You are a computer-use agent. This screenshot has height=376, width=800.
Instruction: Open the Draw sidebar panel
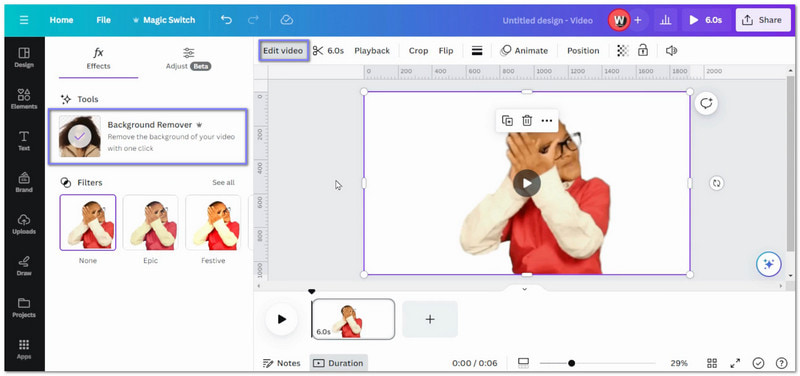tap(24, 266)
